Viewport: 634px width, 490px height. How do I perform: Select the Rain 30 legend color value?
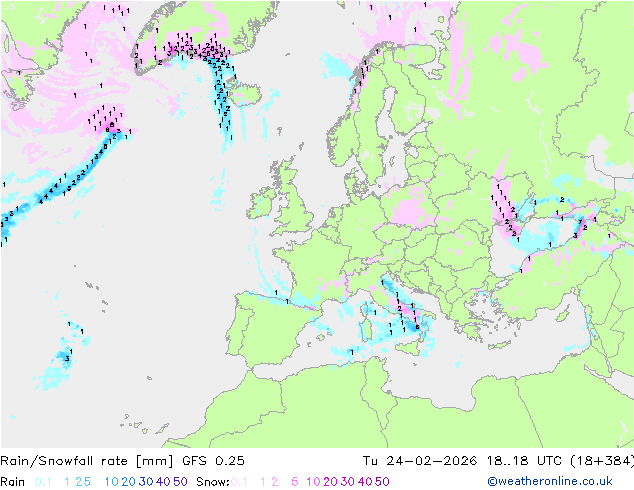tap(146, 482)
